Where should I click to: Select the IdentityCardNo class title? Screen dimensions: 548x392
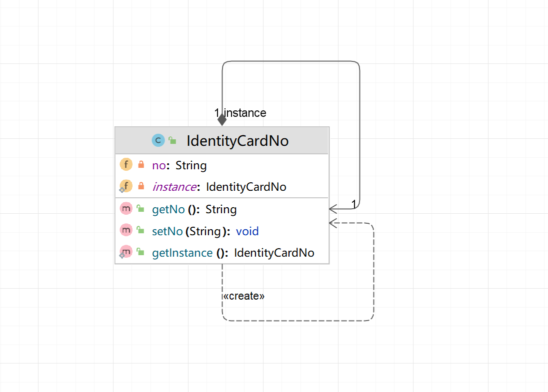coord(237,141)
